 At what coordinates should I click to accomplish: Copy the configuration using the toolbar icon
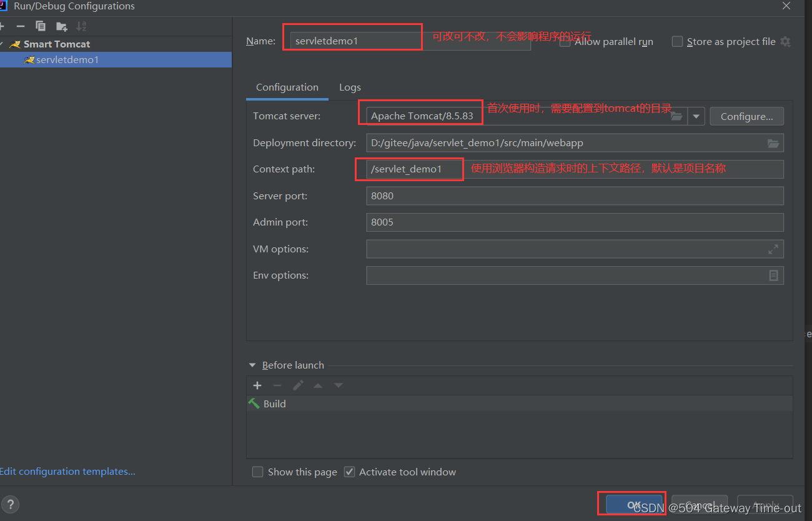(x=41, y=26)
